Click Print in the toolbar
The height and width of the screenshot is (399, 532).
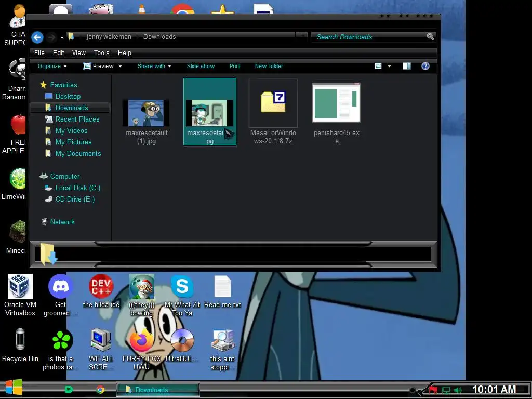[235, 66]
